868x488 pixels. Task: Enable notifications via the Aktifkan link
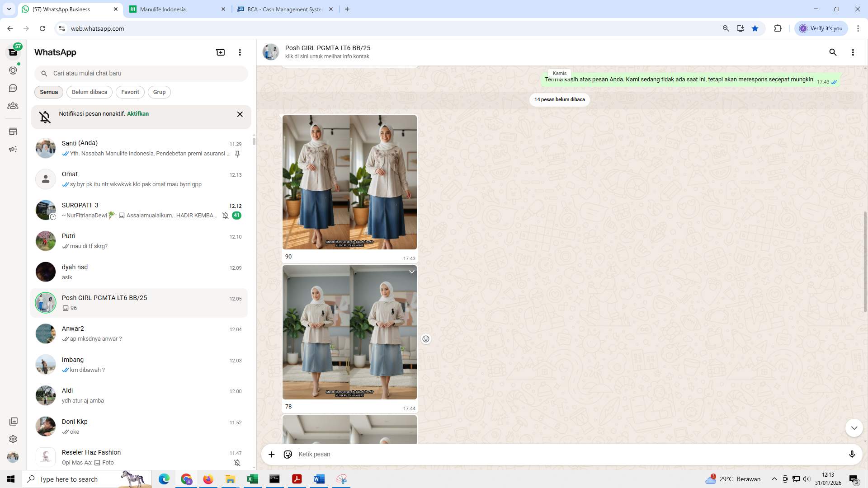pos(137,114)
